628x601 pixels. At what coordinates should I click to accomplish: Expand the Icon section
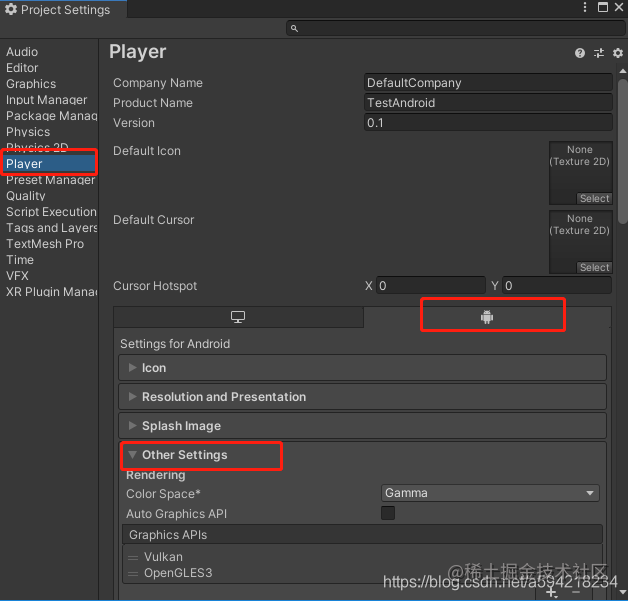[x=362, y=368]
